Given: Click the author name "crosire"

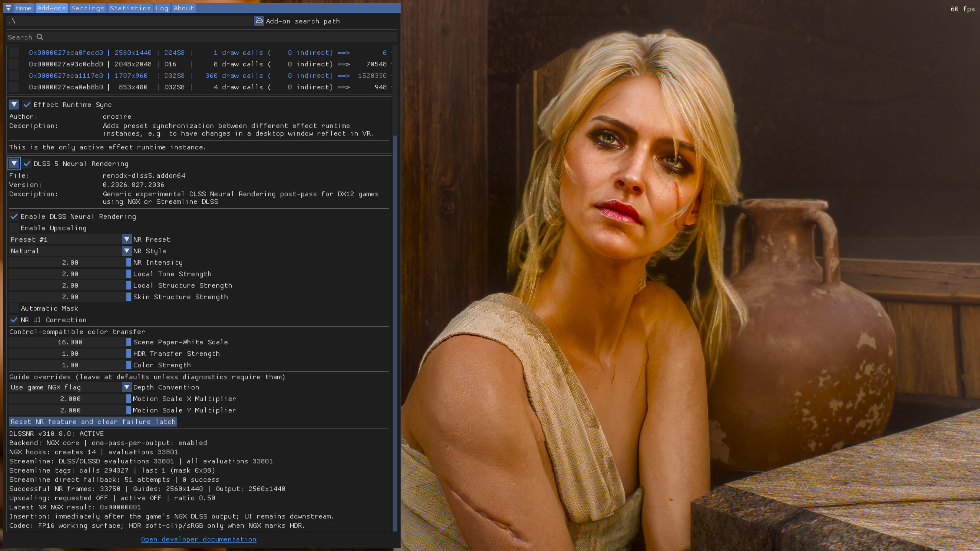Looking at the screenshot, I should tap(117, 116).
